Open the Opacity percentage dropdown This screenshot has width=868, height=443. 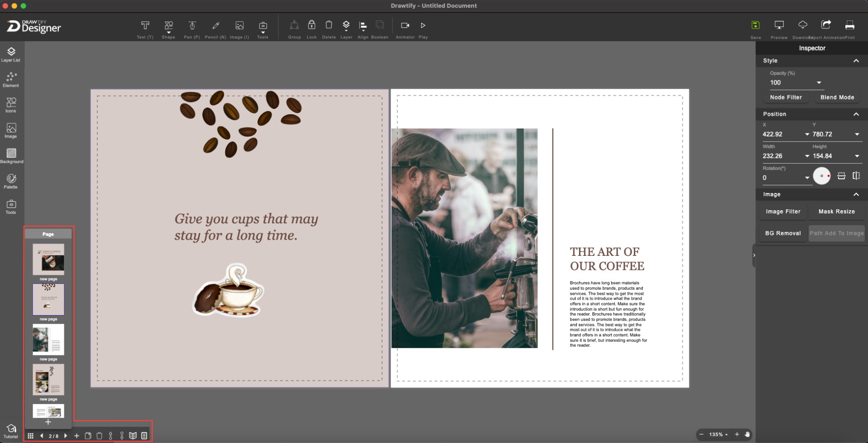tap(819, 83)
